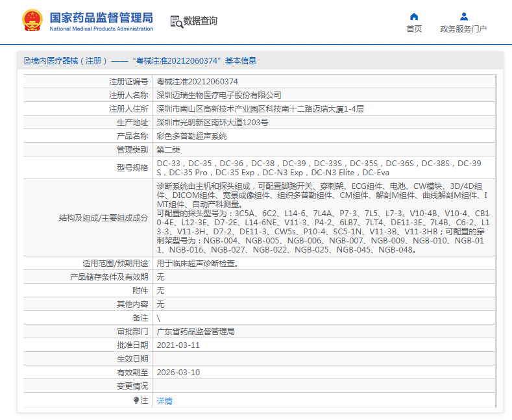
Task: Click the 国家药品监督管理局 site title
Action: click(x=101, y=16)
